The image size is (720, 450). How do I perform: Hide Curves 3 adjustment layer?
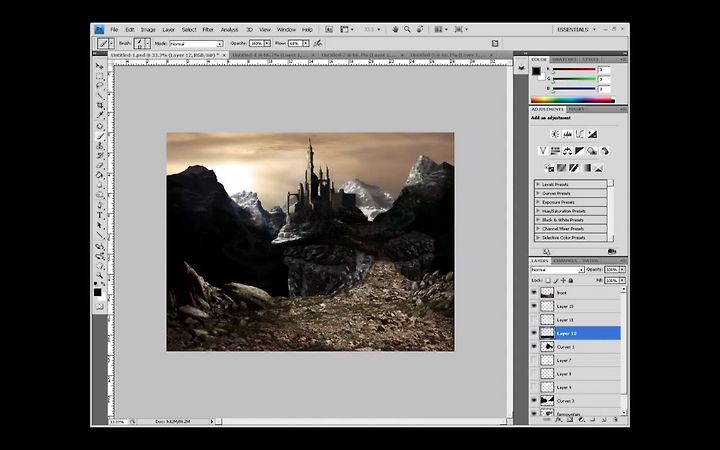coord(534,400)
